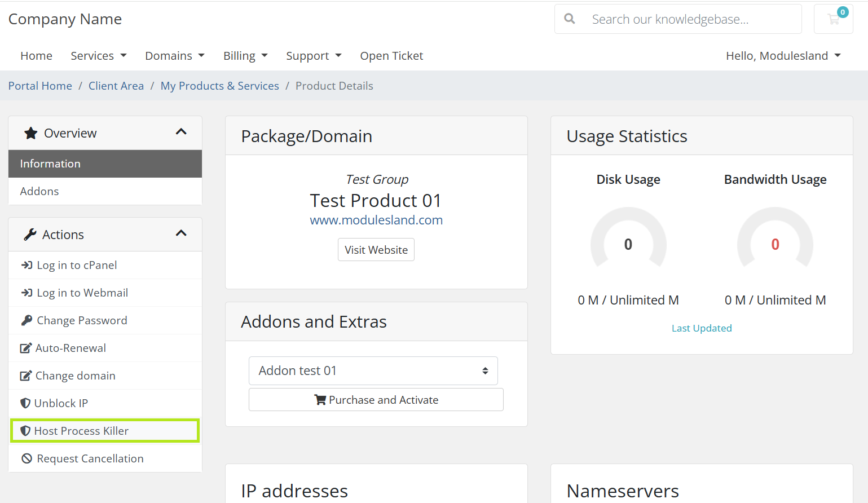Expand the Services menu

tap(99, 56)
